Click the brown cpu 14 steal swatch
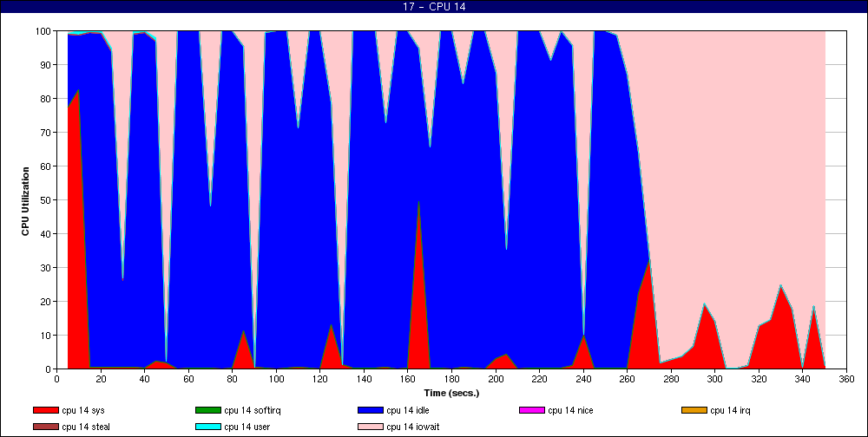The width and height of the screenshot is (868, 437). [45, 427]
